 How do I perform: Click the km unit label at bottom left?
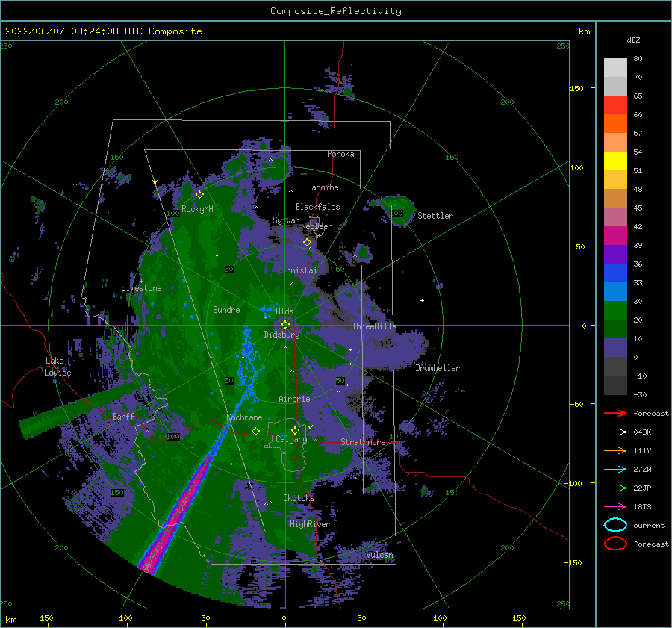coord(11,620)
